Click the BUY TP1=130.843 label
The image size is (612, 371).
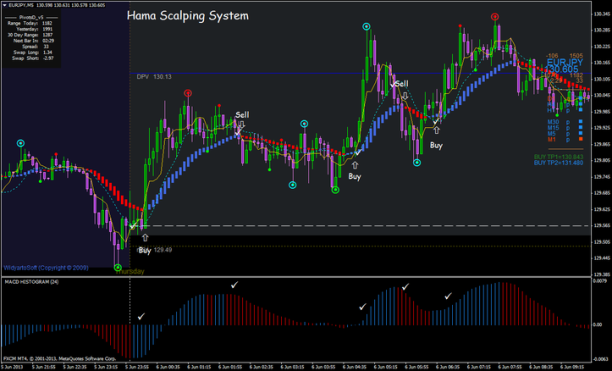[558, 157]
